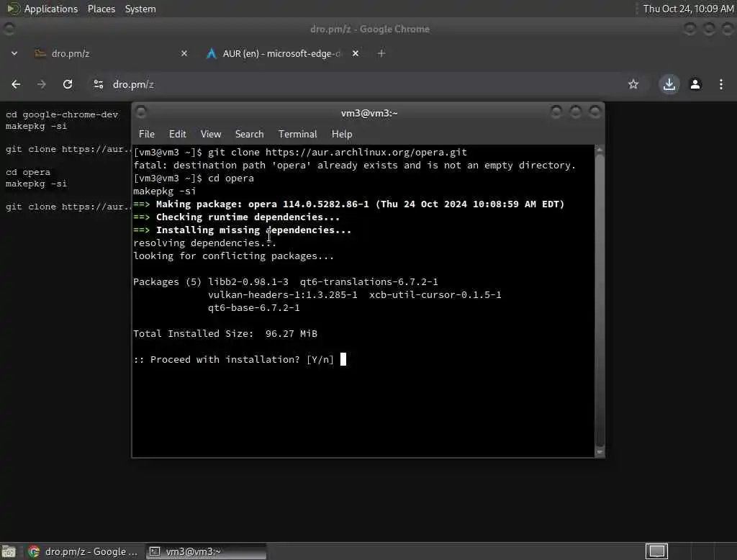Screen dimensions: 737x560
Task: Open the terminal Edit menu
Action: (x=177, y=134)
